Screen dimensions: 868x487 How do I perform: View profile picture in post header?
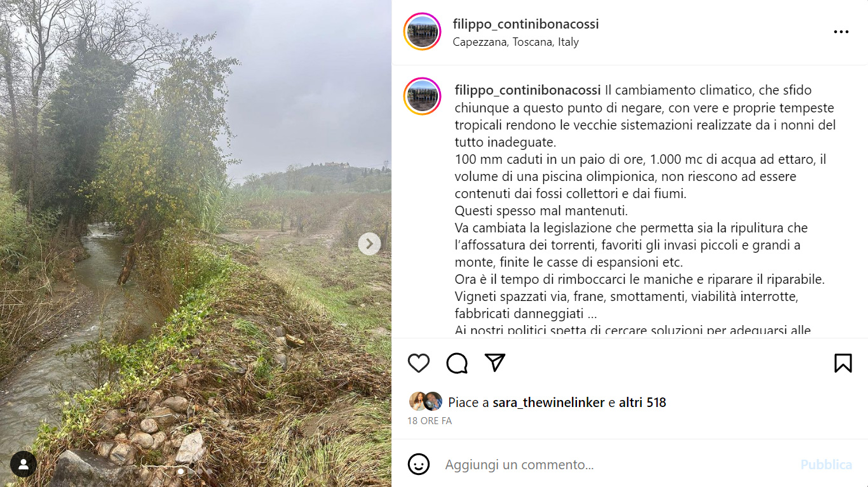point(423,32)
